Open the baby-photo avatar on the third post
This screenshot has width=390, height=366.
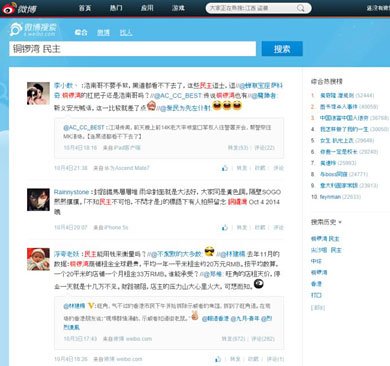pos(38,259)
